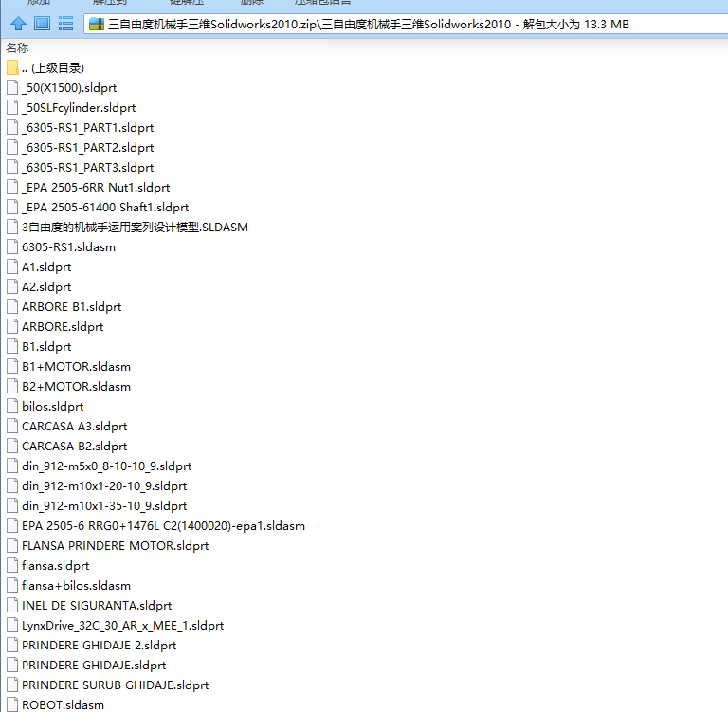Select the file _6305-RS1_PART2.sldprt

click(x=87, y=147)
